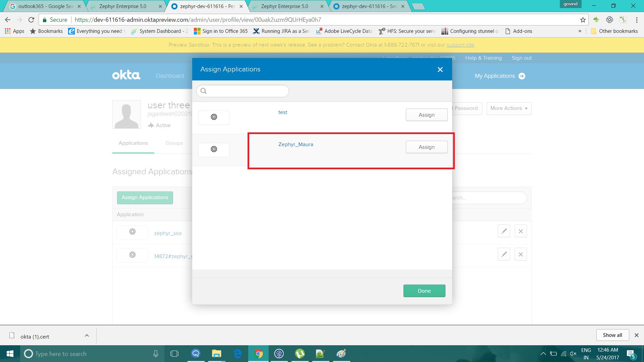Viewport: 644px width, 362px height.
Task: Remove the 14872#zephyr app via X icon
Action: pos(521,254)
